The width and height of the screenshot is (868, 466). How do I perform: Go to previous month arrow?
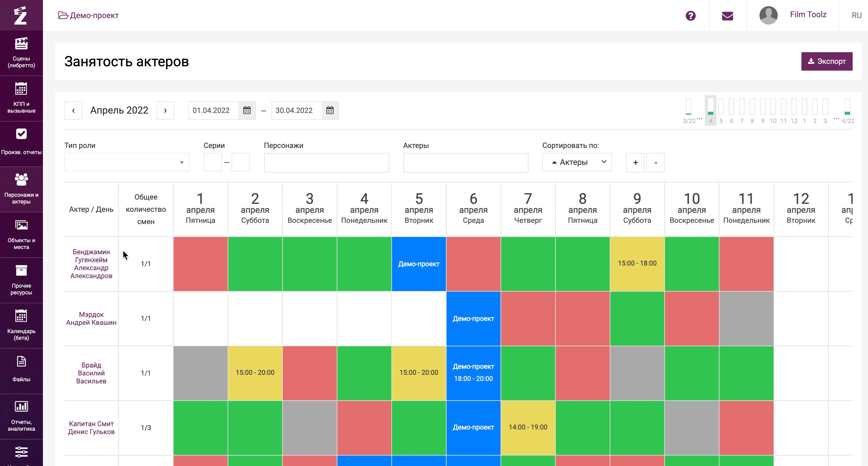pos(73,110)
